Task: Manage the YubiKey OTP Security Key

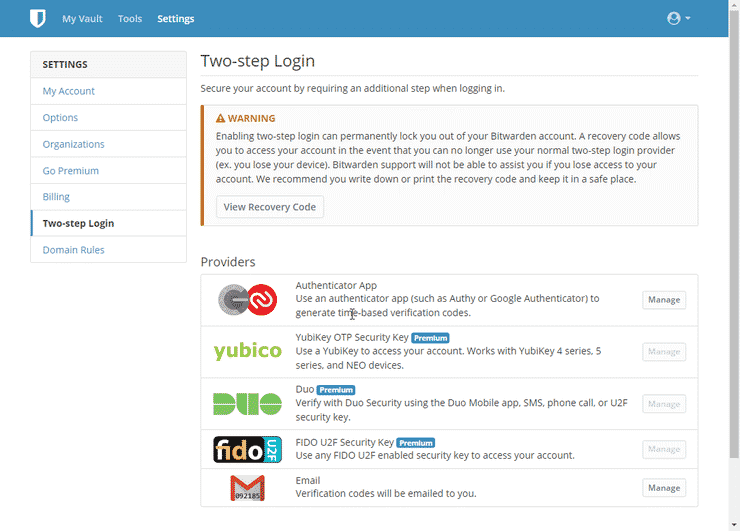Action: [664, 352]
